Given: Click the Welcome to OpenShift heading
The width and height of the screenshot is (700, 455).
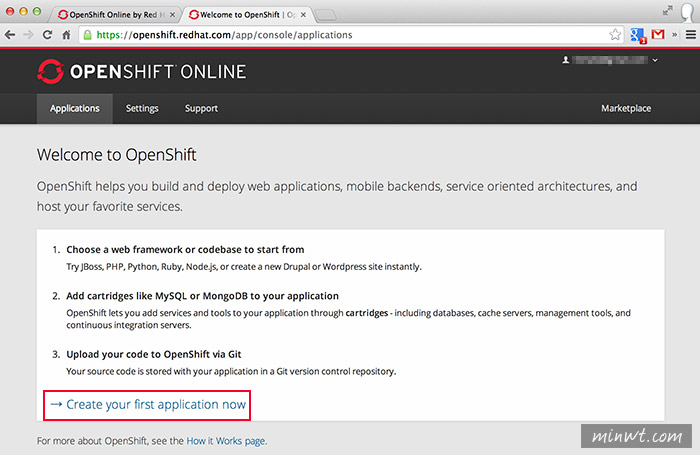Looking at the screenshot, I should click(117, 155).
